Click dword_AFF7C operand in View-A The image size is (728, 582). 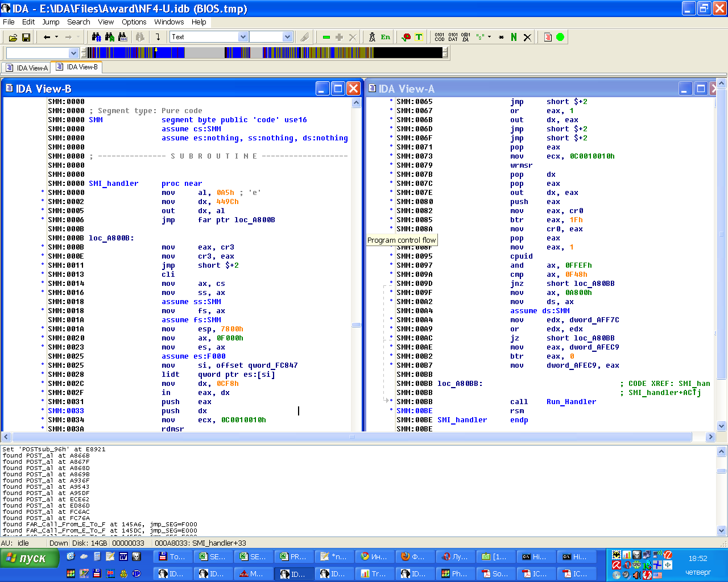click(x=594, y=320)
